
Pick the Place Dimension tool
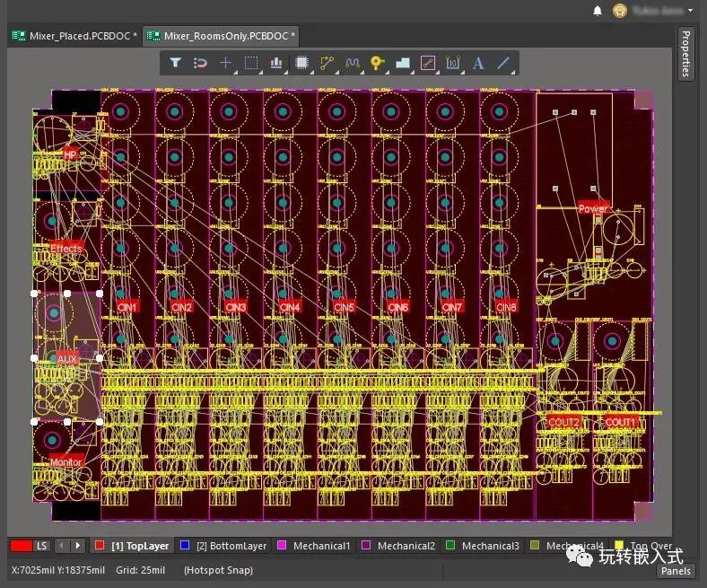tap(453, 63)
